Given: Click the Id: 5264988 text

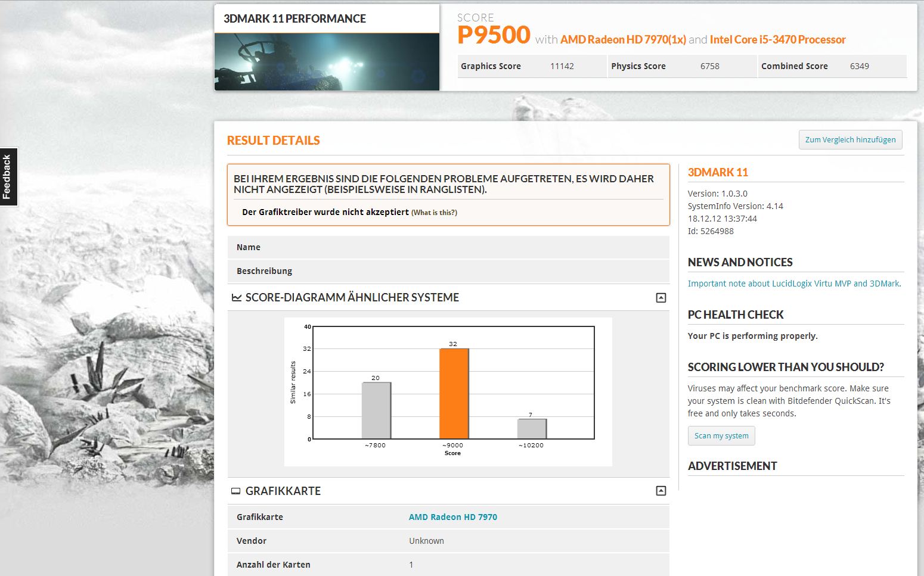Looking at the screenshot, I should [711, 231].
